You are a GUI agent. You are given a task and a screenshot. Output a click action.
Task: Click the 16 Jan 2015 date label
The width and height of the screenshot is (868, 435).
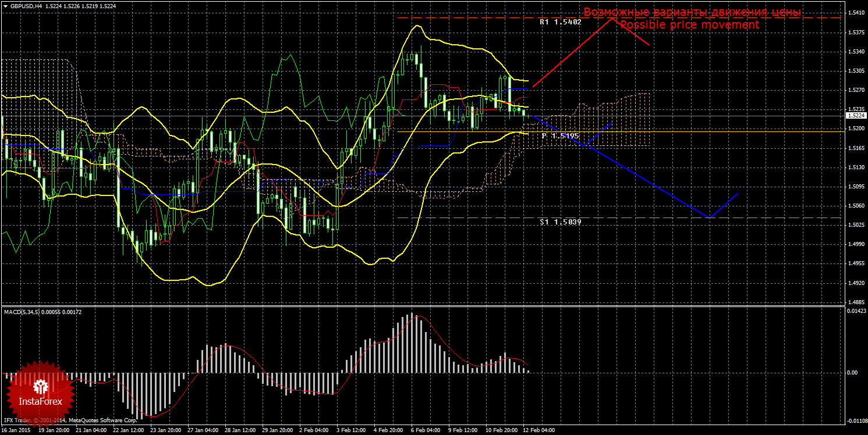pos(16,431)
